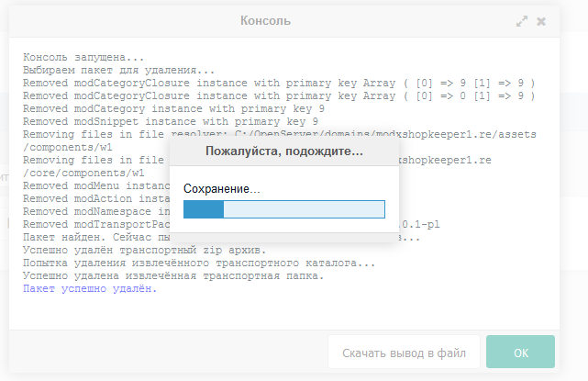The width and height of the screenshot is (588, 381).
Task: Click the Пожалуйста, подождите... dialog title
Action: tap(283, 150)
